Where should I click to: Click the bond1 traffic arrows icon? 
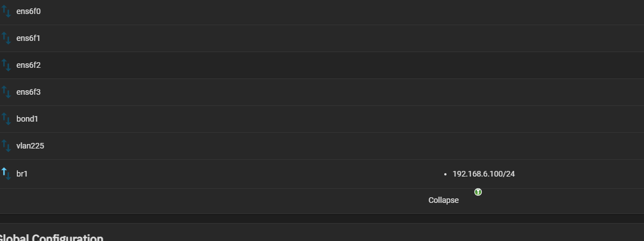point(6,119)
